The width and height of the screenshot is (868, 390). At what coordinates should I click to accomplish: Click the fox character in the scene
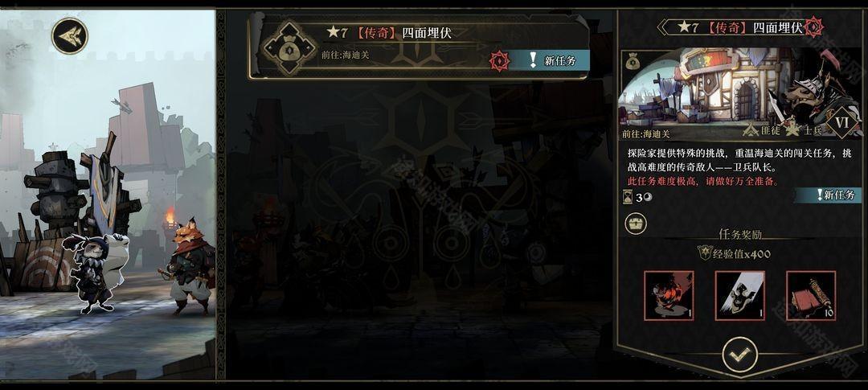coord(190,266)
